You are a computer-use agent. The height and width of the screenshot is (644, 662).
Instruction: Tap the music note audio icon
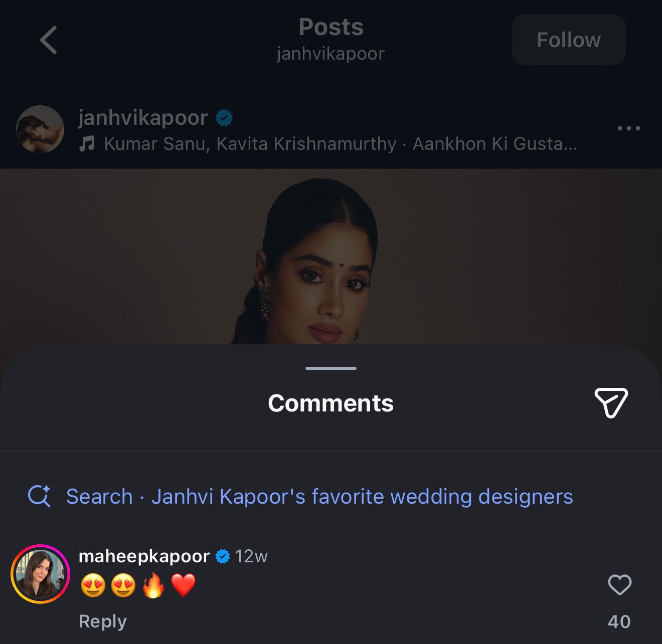click(x=87, y=144)
